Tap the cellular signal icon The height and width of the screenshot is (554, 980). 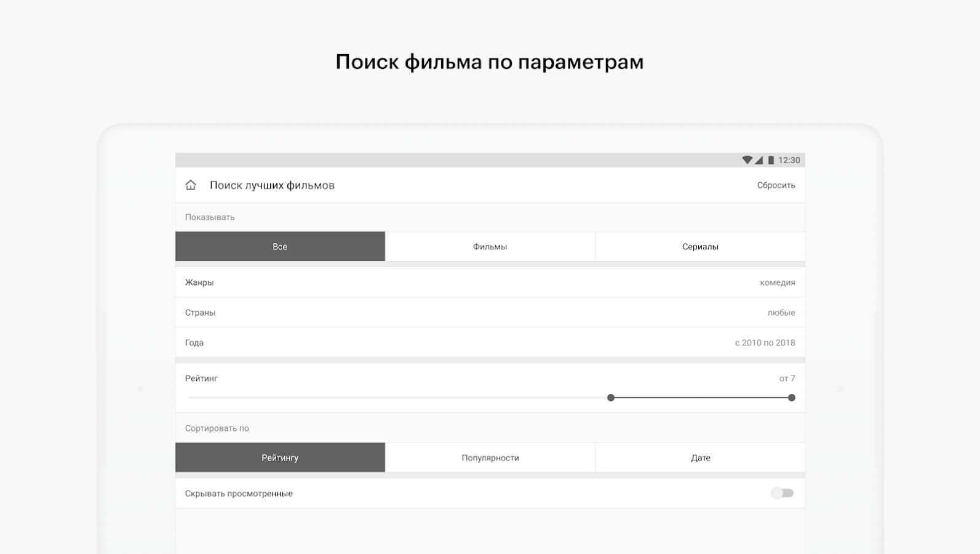pos(759,160)
